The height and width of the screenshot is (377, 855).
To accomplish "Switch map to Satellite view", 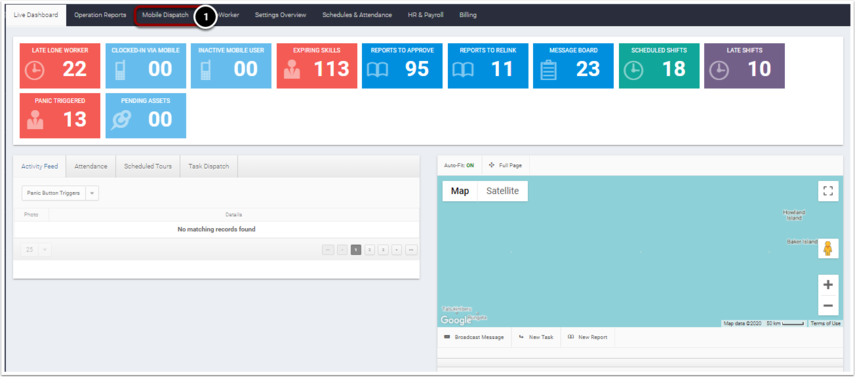I will [x=503, y=191].
